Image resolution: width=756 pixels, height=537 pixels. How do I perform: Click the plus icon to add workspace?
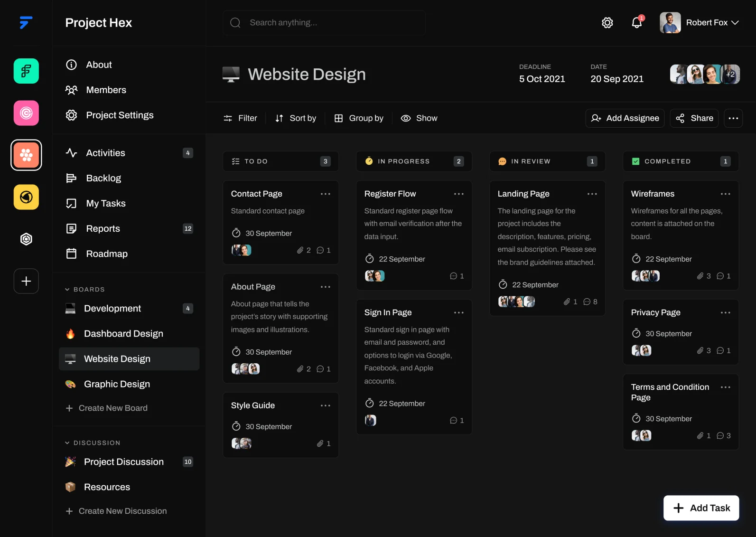click(x=26, y=281)
